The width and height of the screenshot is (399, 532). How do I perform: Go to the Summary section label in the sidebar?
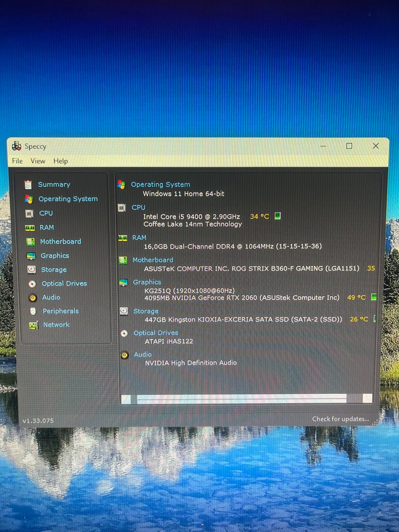54,185
